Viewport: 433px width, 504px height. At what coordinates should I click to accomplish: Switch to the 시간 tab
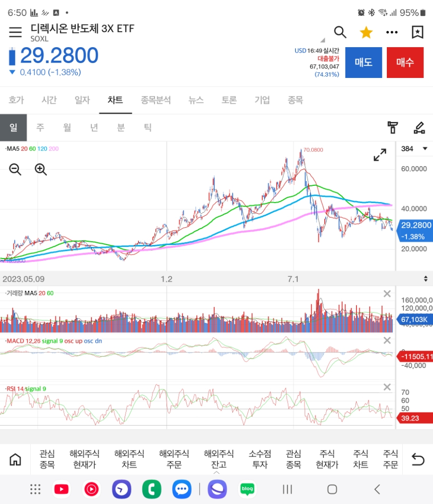[x=49, y=100]
